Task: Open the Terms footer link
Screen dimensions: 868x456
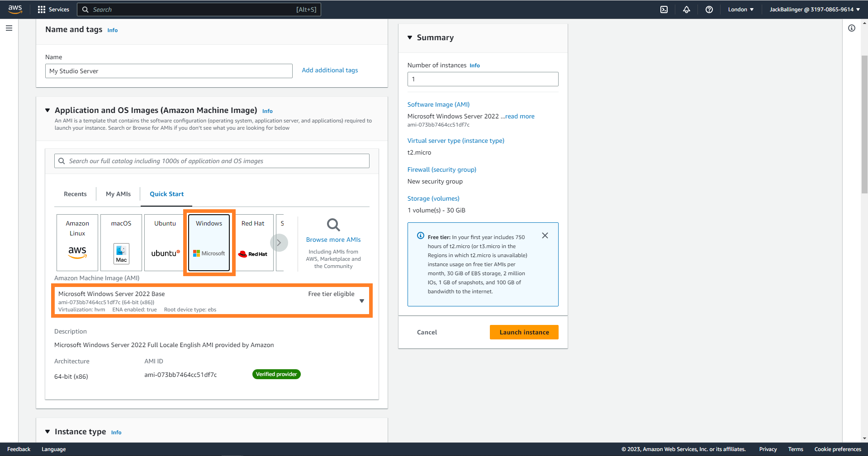Action: (x=796, y=449)
